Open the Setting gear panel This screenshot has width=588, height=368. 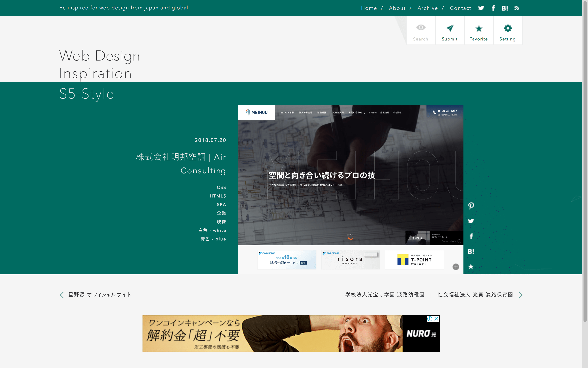click(508, 30)
